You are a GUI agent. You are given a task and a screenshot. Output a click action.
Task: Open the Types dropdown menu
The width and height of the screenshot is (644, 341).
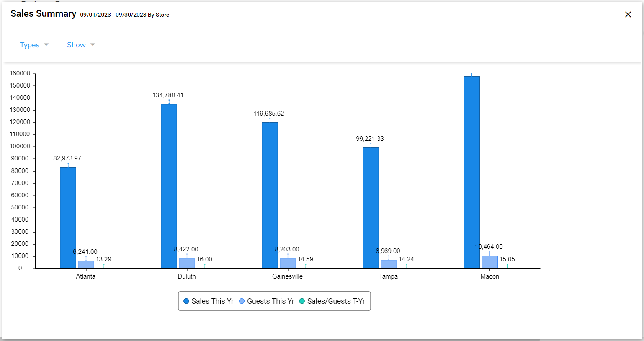(34, 45)
